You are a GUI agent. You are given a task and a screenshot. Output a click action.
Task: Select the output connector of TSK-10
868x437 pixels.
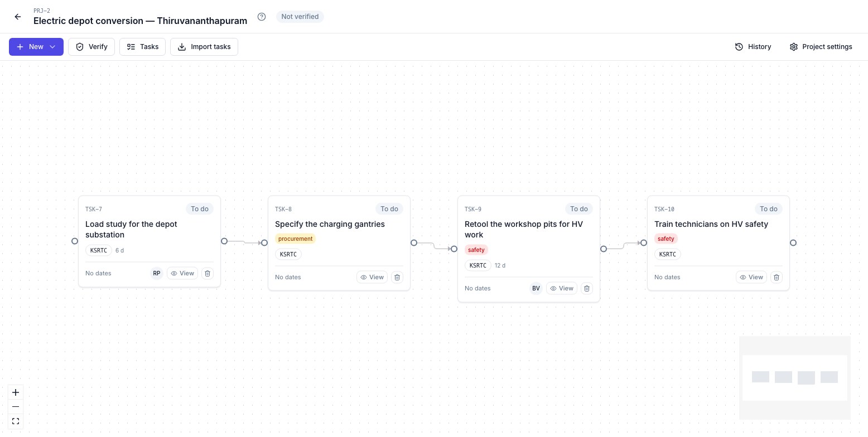pyautogui.click(x=793, y=243)
